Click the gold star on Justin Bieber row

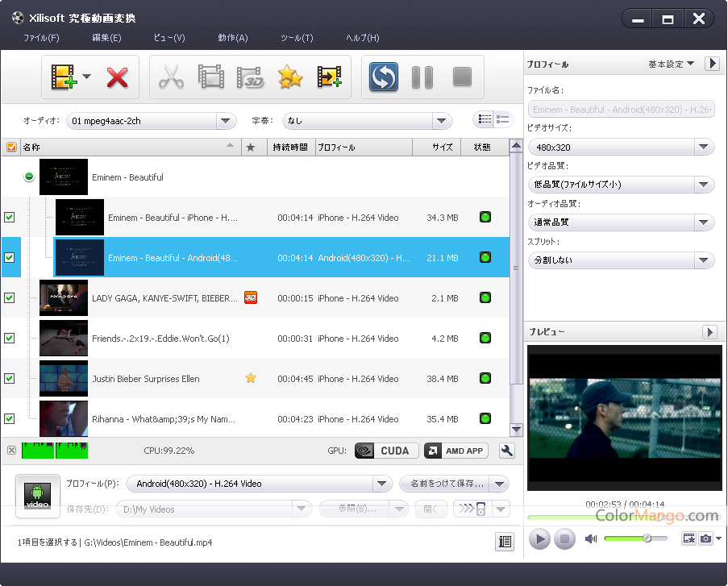point(251,378)
